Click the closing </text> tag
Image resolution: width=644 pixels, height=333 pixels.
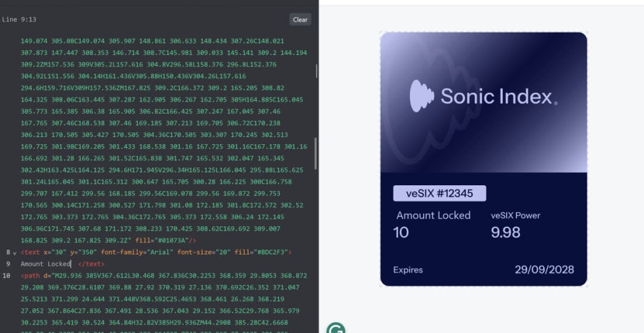click(91, 264)
